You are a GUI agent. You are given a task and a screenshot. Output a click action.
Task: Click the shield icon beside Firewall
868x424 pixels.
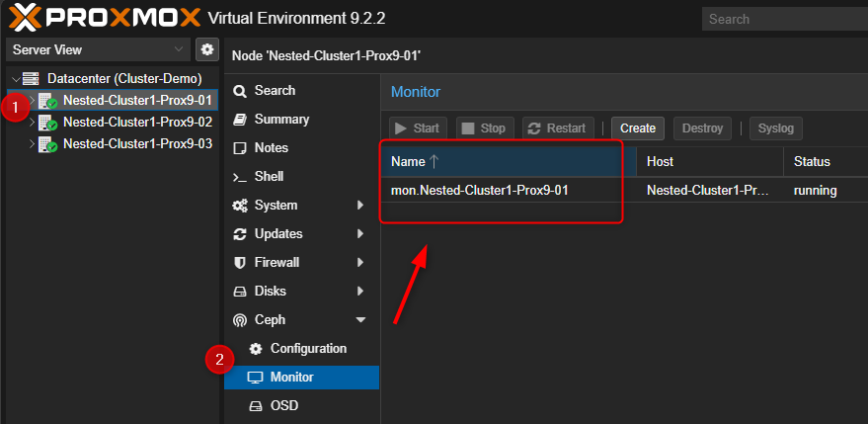[240, 263]
